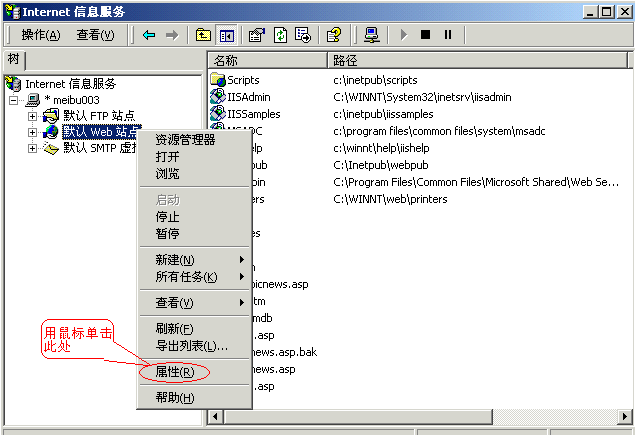Open the 查看(V) toolbar menu

pos(95,35)
